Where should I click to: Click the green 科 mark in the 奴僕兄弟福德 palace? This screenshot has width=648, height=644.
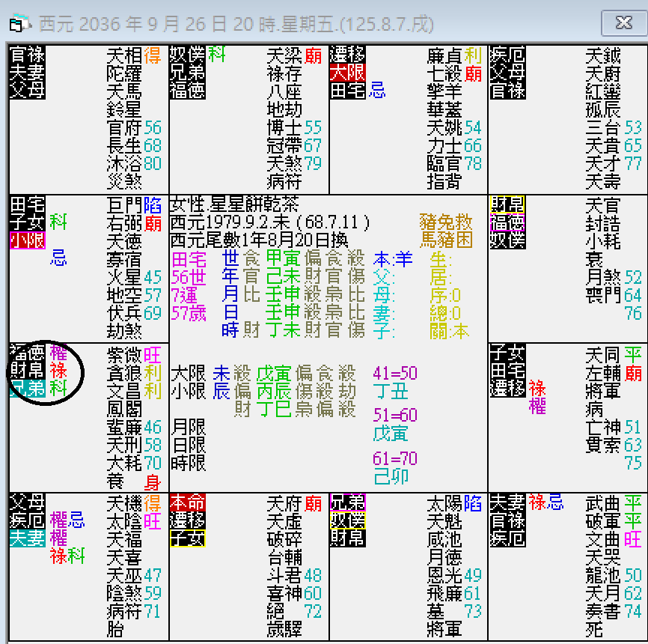point(217,55)
